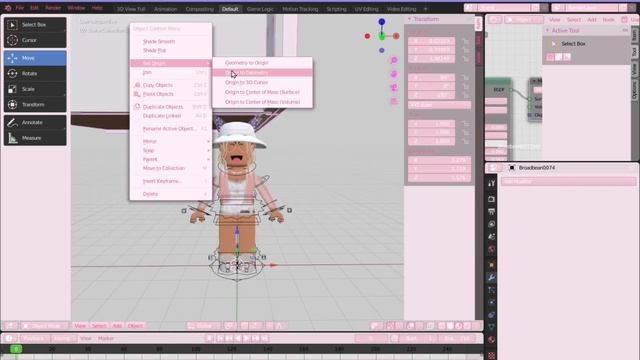Image resolution: width=640 pixels, height=360 pixels.
Task: Click the Dimensions X value field
Action: (440, 160)
